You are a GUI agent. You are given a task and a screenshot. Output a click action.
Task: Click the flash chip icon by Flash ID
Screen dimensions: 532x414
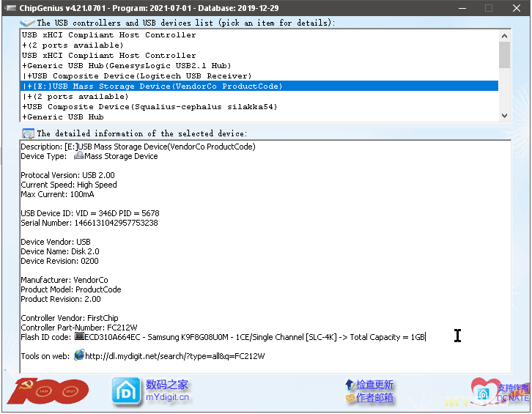[x=79, y=337]
